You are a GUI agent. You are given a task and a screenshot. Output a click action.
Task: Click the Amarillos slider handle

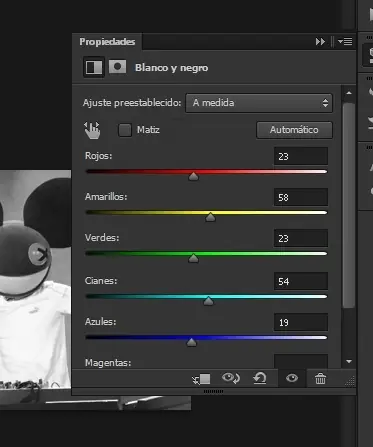pos(210,217)
